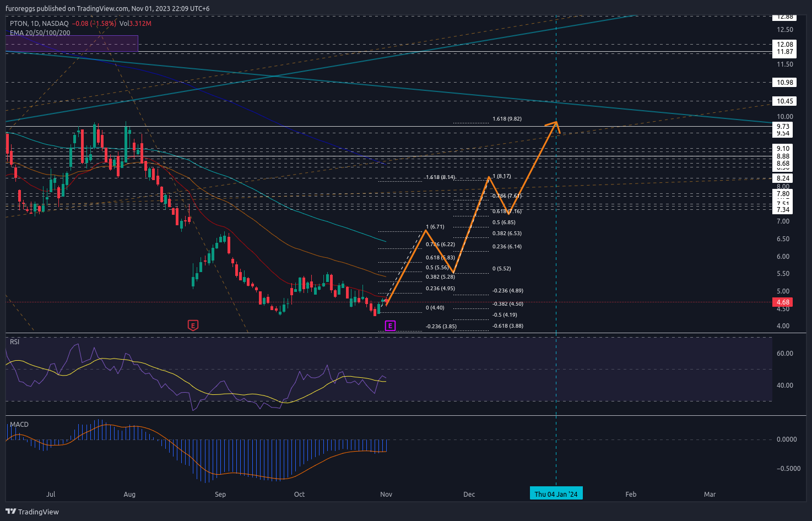Open the EMA 20/50/100/200 indicator legend
812x521 pixels.
point(40,32)
